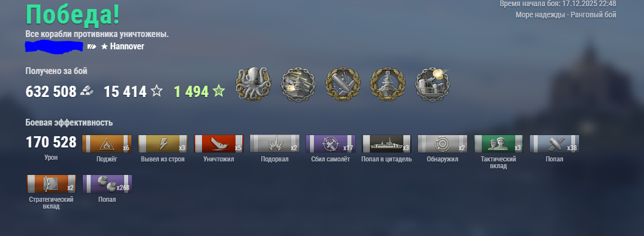This screenshot has height=236, width=644.
Task: Click the Попал ribbon showing x38
Action: click(x=554, y=144)
